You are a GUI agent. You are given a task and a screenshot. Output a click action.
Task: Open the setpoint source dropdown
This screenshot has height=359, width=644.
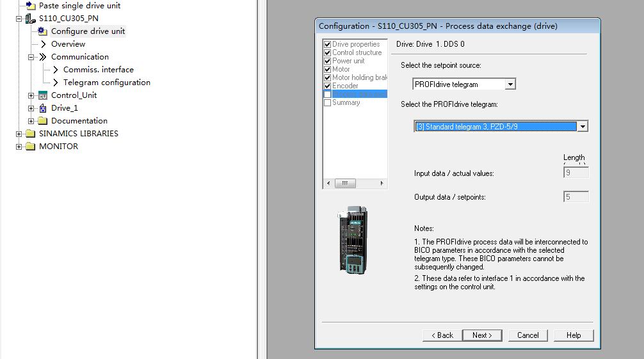click(510, 84)
